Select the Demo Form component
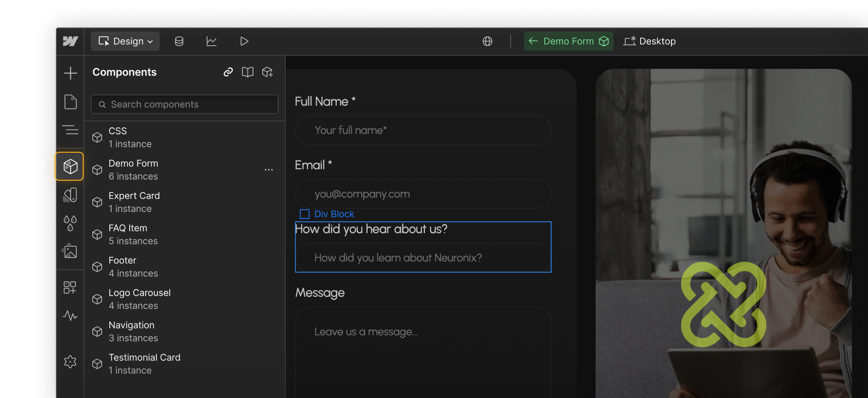 tap(184, 170)
